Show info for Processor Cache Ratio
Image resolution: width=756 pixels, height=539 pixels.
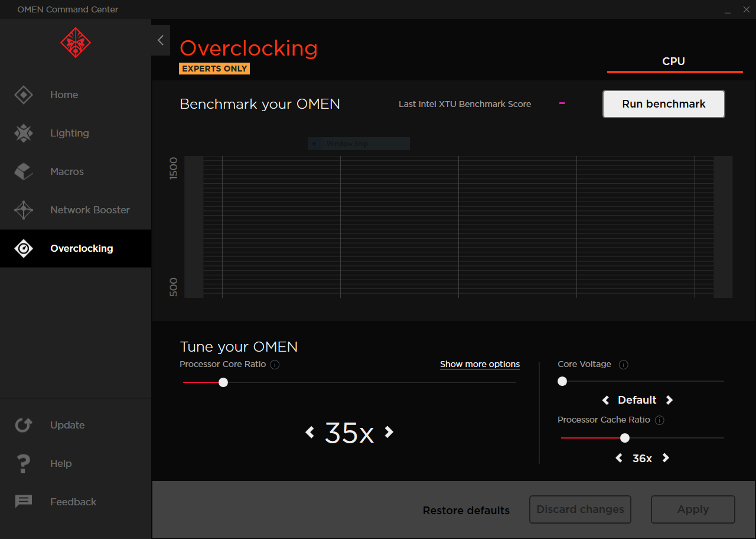(660, 420)
